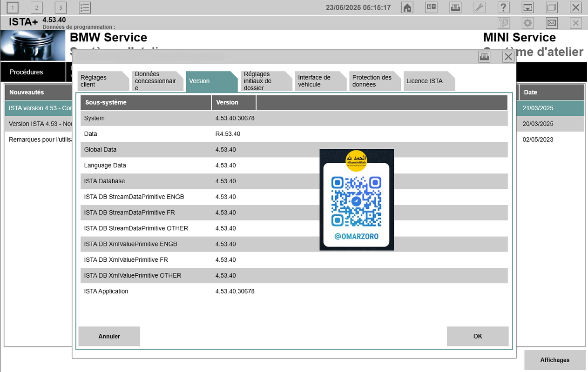588x372 pixels.
Task: Open the Réglages client tab
Action: tap(103, 81)
